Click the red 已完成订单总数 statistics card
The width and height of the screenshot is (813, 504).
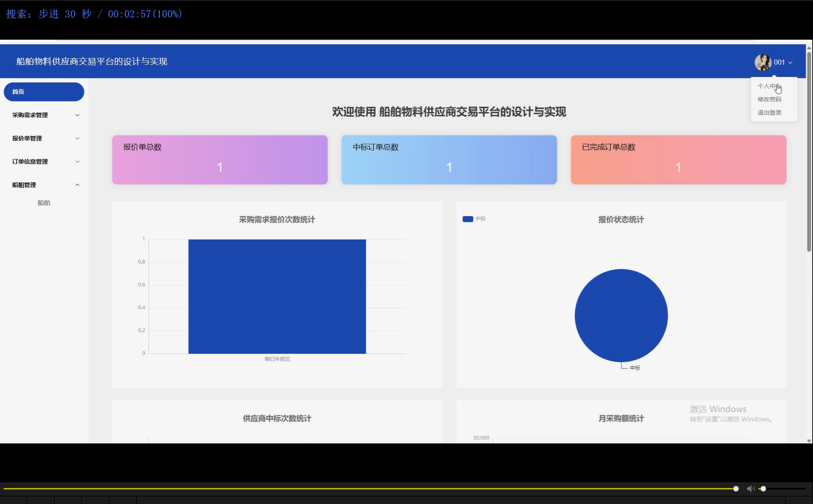pos(678,160)
